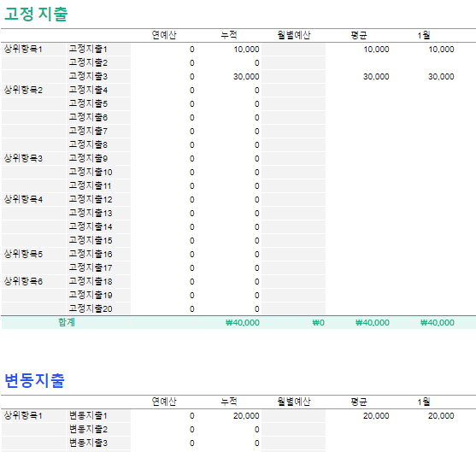Click the 상위항목6 cell
Viewport: 476px width, 452px height.
tap(33, 281)
